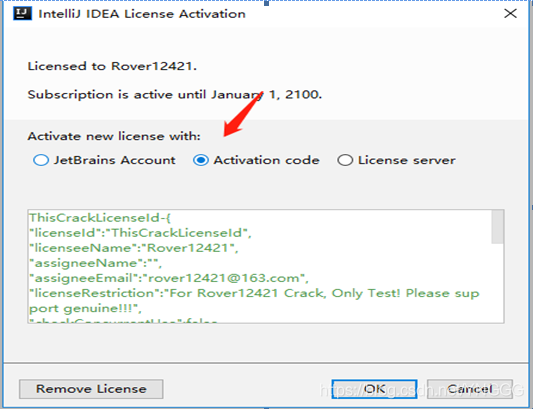Click the "assigneeName":"" line
The image size is (533, 409).
point(96,263)
